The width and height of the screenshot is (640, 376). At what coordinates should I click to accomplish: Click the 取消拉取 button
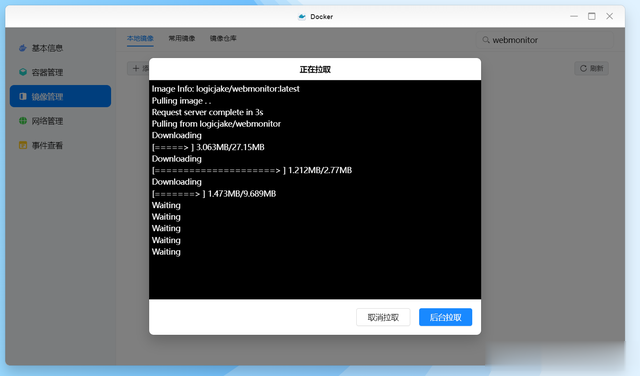click(383, 317)
